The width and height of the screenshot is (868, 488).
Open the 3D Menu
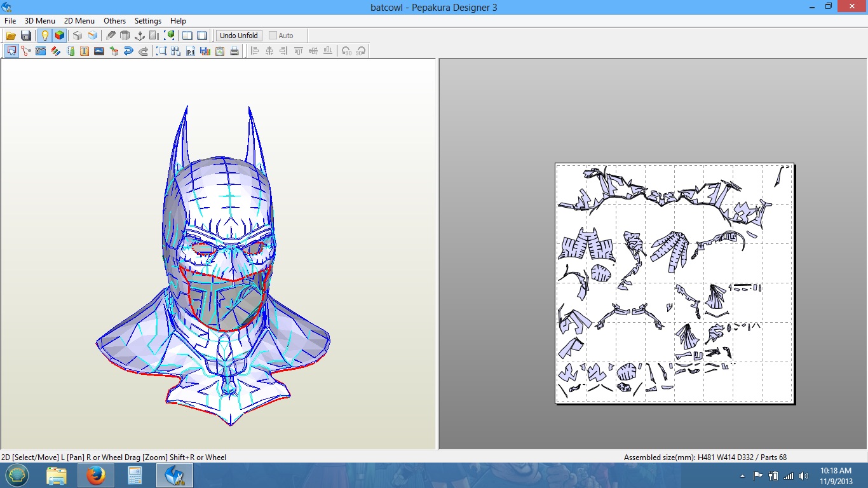pos(40,21)
